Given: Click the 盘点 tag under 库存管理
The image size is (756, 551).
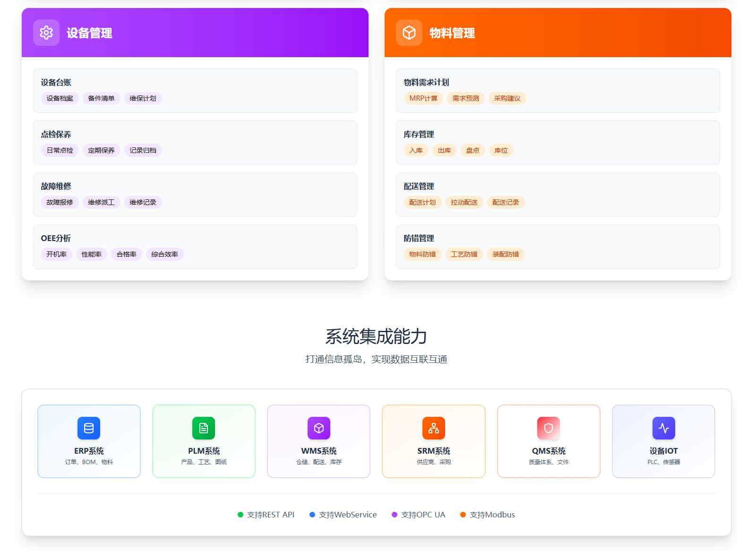Looking at the screenshot, I should click(472, 150).
